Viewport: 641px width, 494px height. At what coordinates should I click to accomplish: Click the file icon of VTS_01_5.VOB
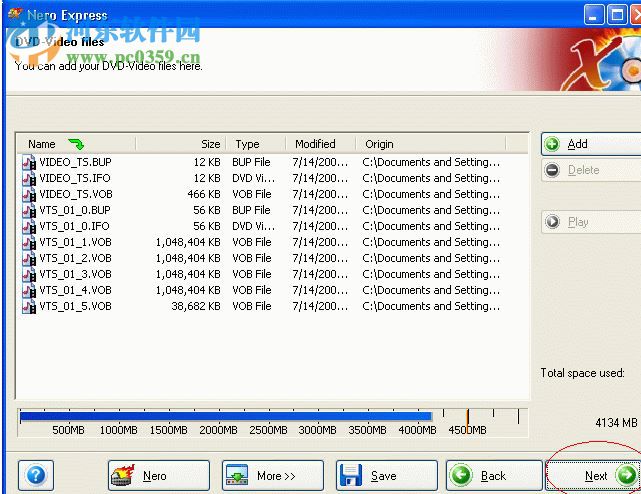(x=29, y=306)
